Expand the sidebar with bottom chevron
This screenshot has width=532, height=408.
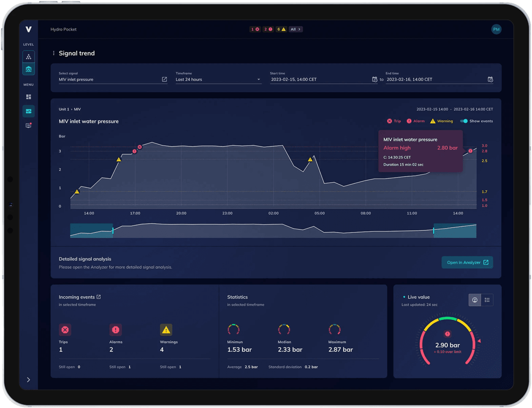pyautogui.click(x=28, y=380)
